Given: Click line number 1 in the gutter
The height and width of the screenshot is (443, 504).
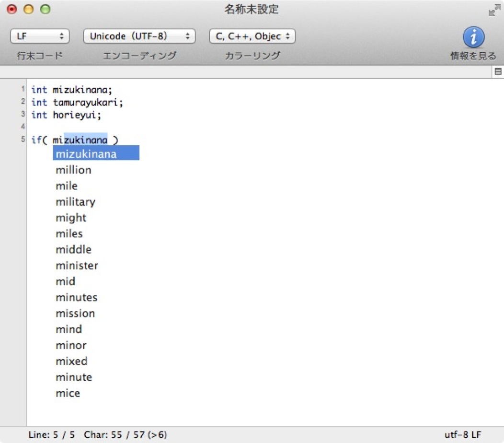Looking at the screenshot, I should coord(23,89).
